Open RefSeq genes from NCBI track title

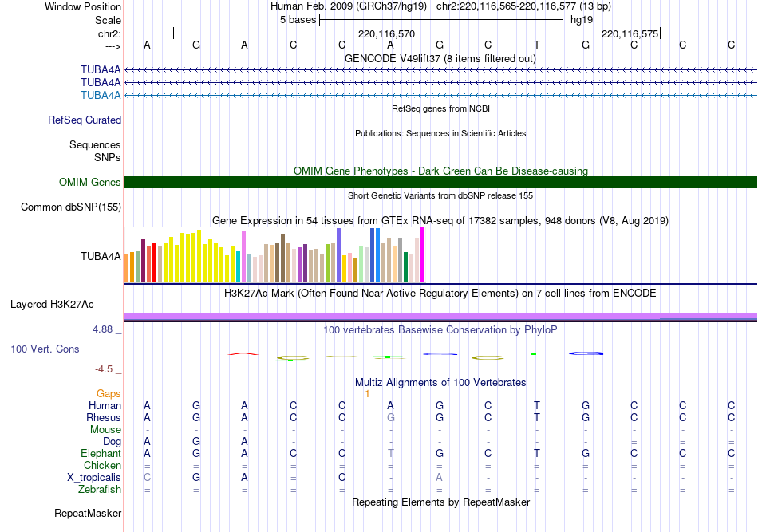440,108
